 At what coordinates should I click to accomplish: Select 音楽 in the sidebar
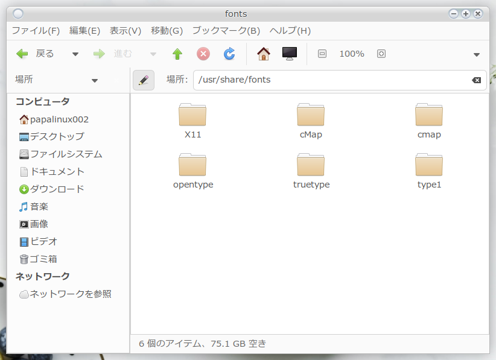point(34,207)
